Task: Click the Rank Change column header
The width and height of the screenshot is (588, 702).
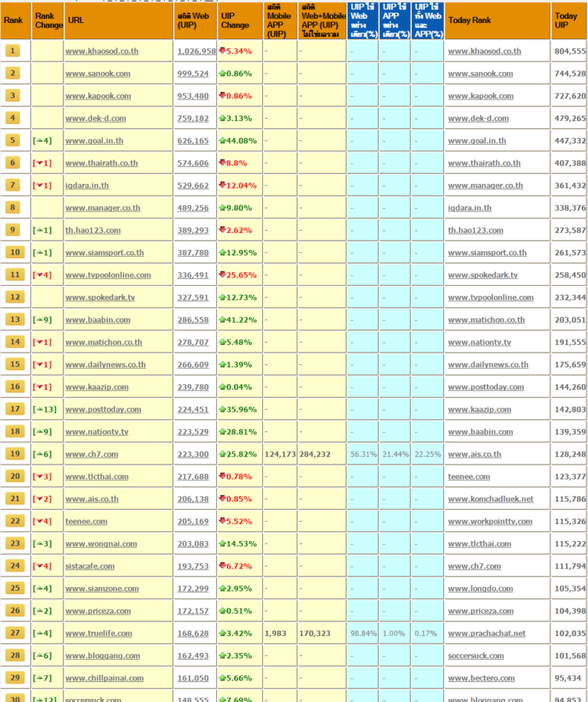Action: pyautogui.click(x=48, y=21)
